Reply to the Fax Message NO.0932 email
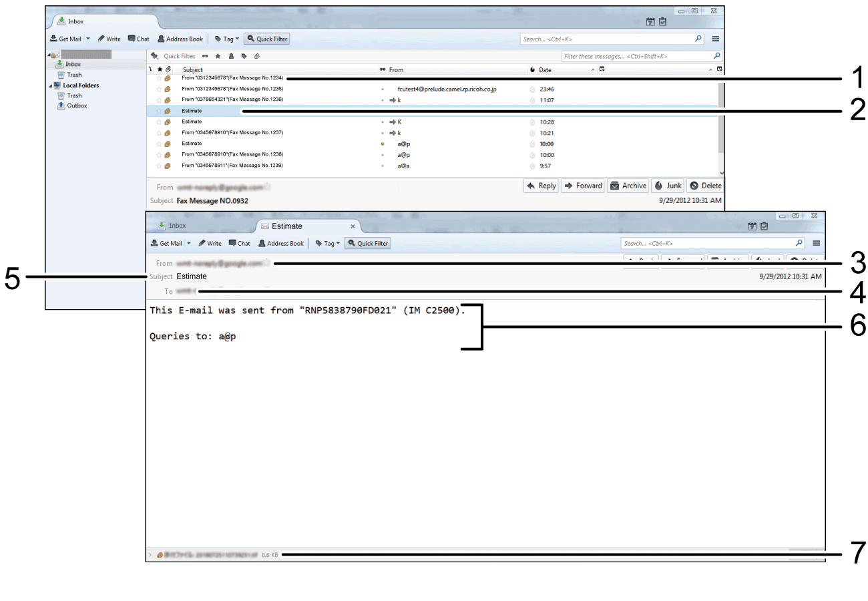The image size is (868, 601). point(540,186)
